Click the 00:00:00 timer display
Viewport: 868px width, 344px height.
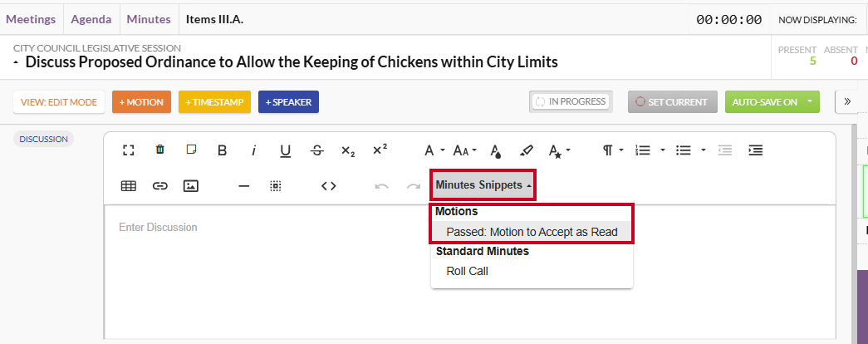729,20
